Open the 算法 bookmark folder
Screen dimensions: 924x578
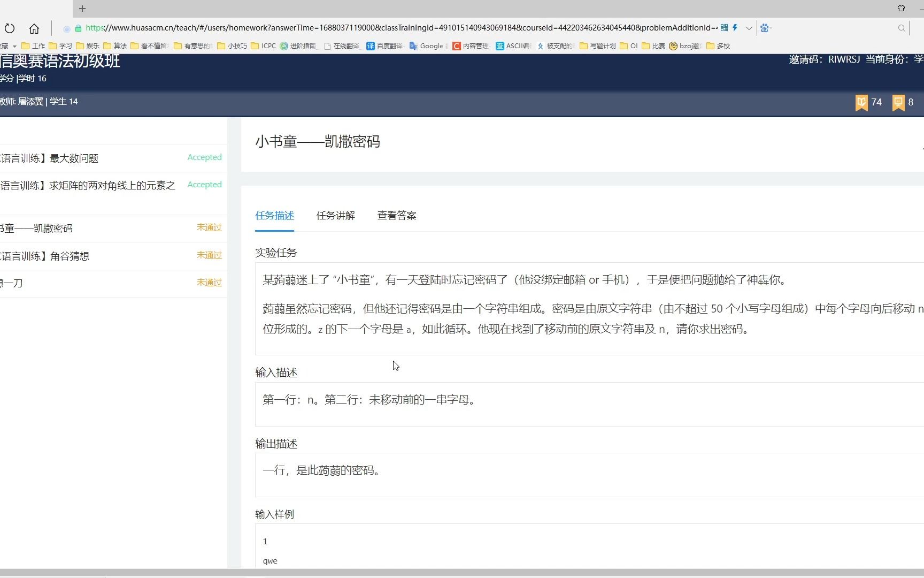click(x=115, y=46)
